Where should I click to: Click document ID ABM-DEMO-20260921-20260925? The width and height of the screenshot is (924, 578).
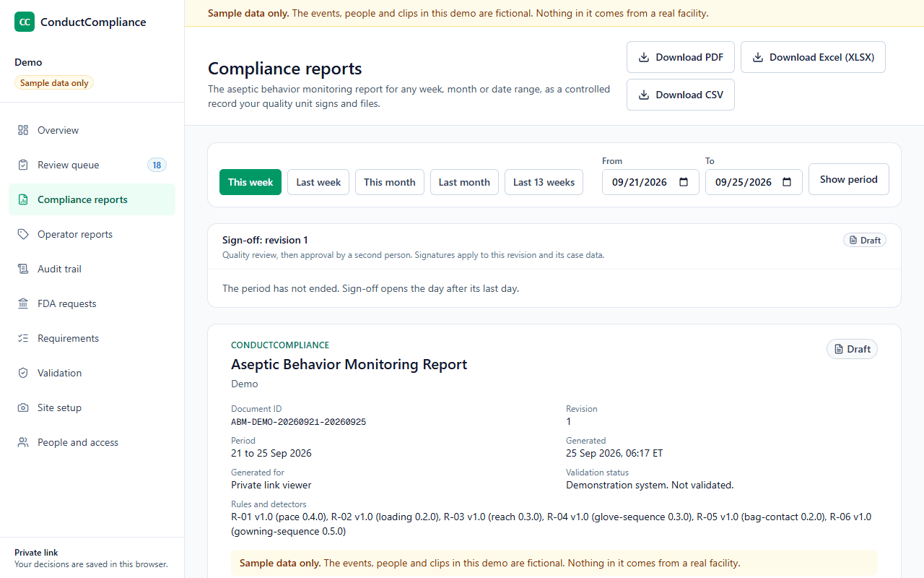[298, 422]
